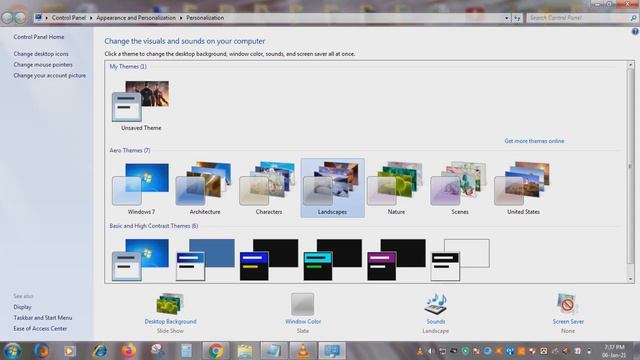640x360 pixels.
Task: Click the Show desktop strip at the taskbar end
Action: pos(636,351)
